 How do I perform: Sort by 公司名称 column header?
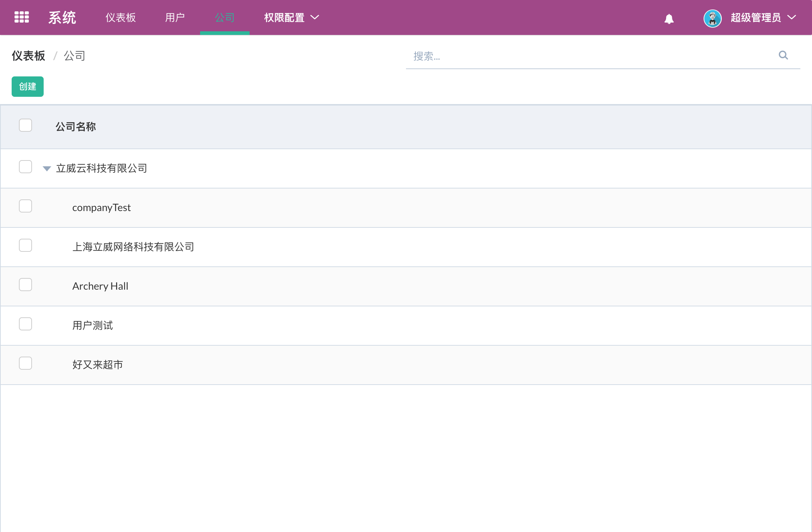(x=76, y=127)
